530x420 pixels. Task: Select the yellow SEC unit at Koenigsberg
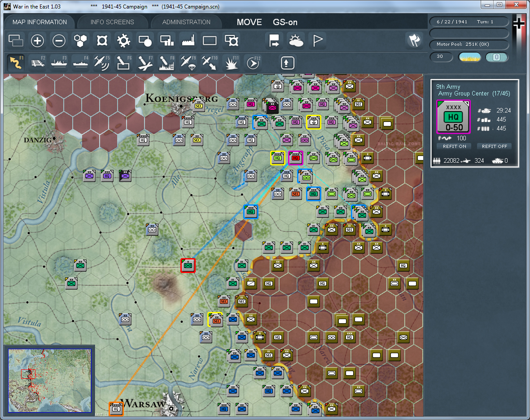pos(198,106)
